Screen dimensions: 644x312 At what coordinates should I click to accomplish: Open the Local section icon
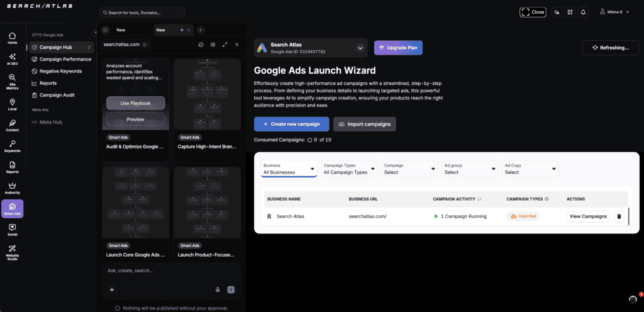13,104
